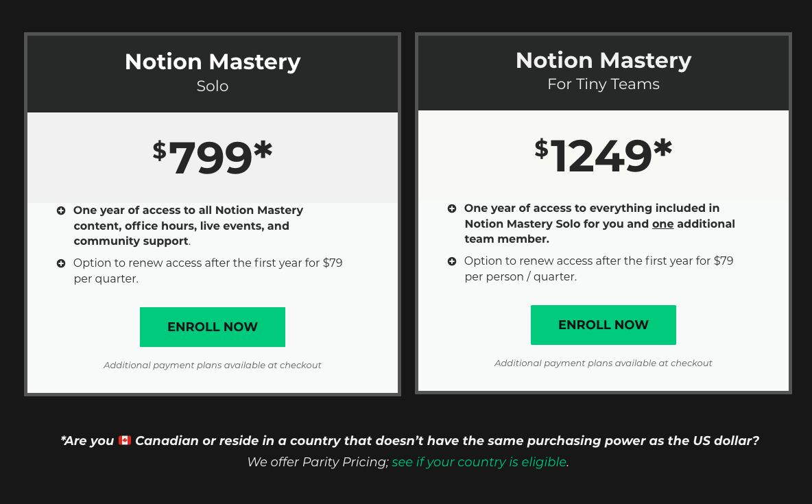Viewport: 812px width, 504px height.
Task: Click the Solo subtitle under Notion Mastery
Action: (x=213, y=86)
